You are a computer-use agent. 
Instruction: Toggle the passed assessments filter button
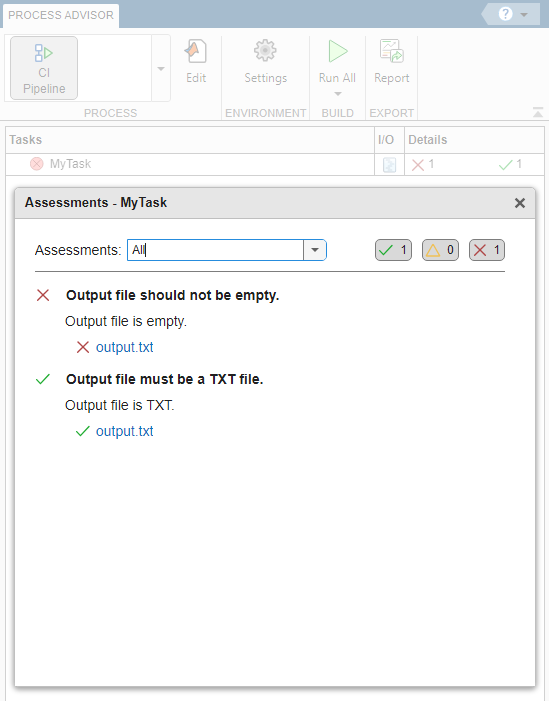393,250
